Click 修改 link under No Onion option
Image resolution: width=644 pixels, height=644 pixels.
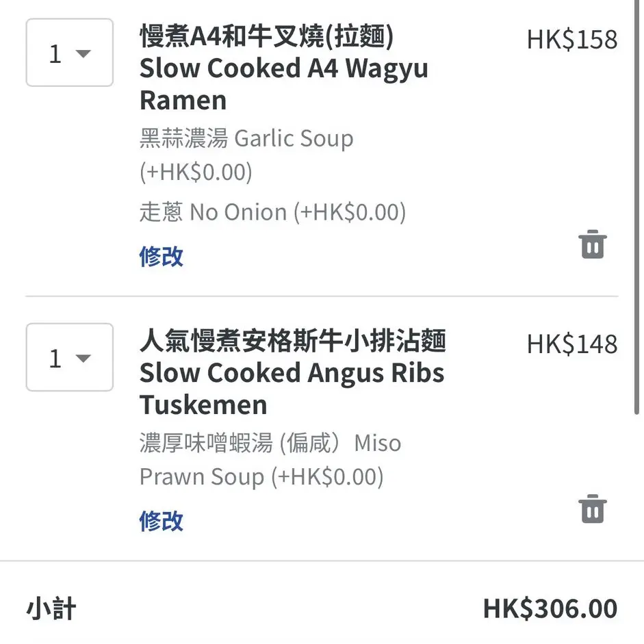[x=162, y=257]
